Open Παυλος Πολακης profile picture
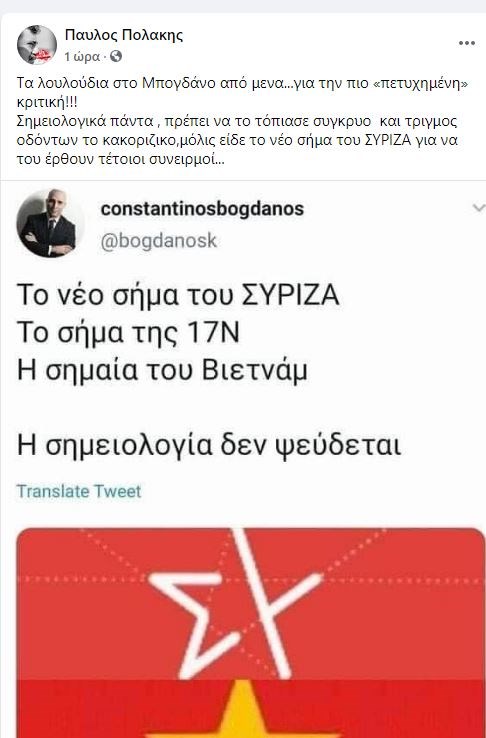Image resolution: width=486 pixels, height=738 pixels. tap(37, 44)
